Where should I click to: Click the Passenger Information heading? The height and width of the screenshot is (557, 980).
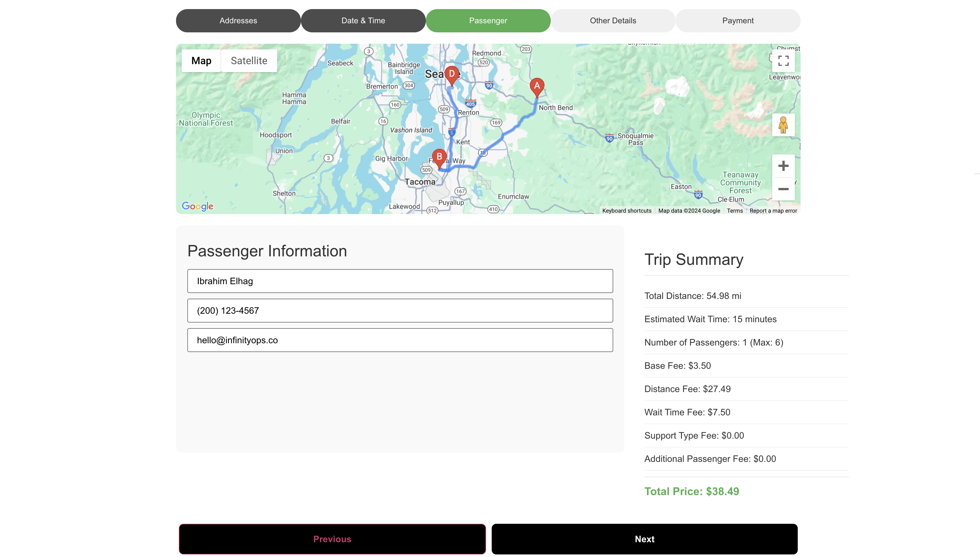tap(267, 251)
